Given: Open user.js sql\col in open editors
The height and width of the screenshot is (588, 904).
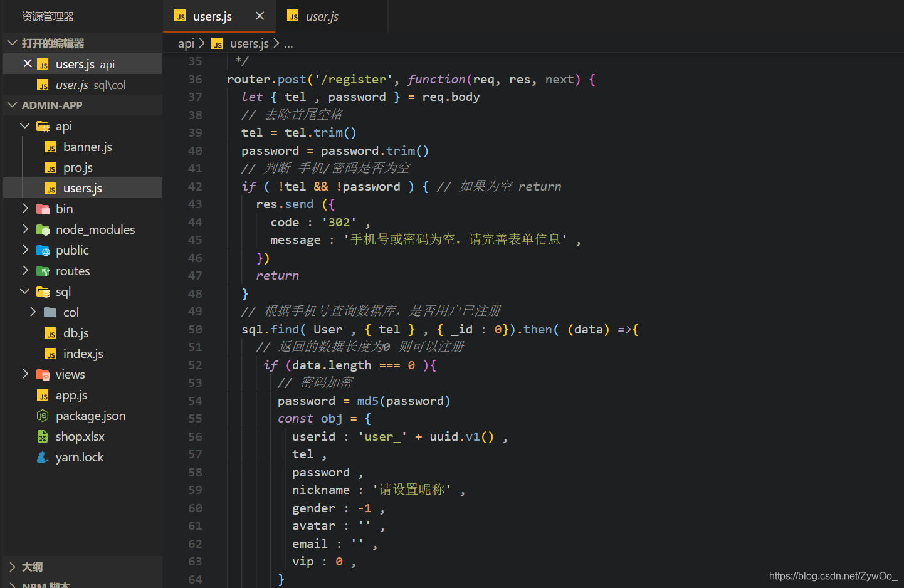Looking at the screenshot, I should 83,85.
